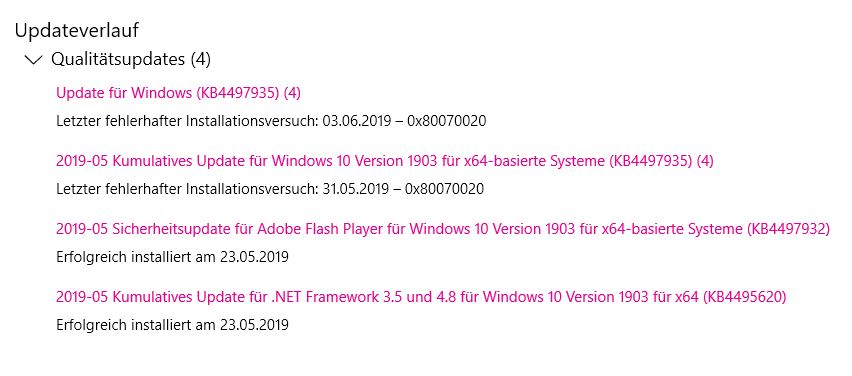
Task: Open the .NET Framework 3.5 und 4.8 update link
Action: click(421, 297)
